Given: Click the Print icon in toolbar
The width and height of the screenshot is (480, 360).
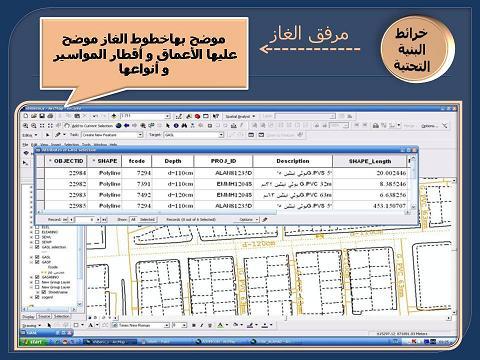Looking at the screenshot, I should [50, 116].
